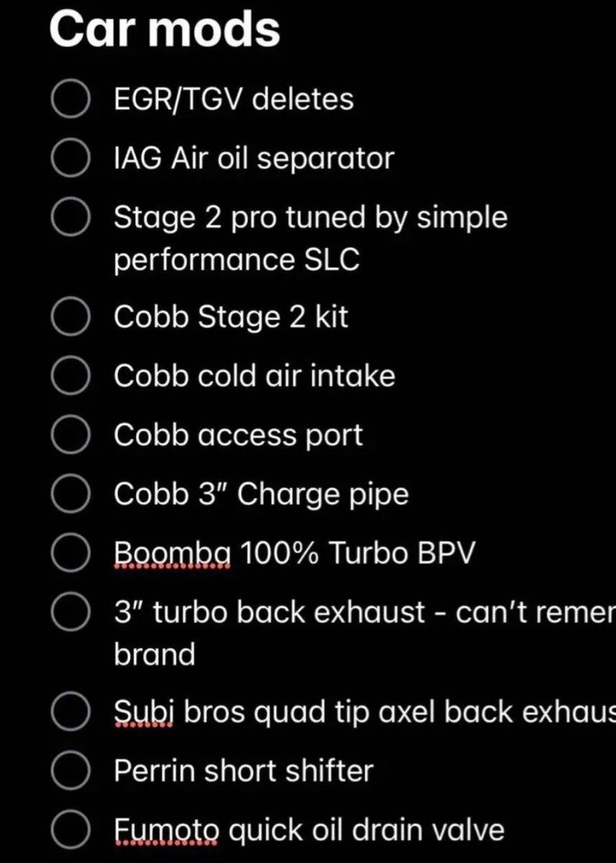The width and height of the screenshot is (616, 863).
Task: Complete the Cobb Stage 2 kit item
Action: [x=71, y=317]
